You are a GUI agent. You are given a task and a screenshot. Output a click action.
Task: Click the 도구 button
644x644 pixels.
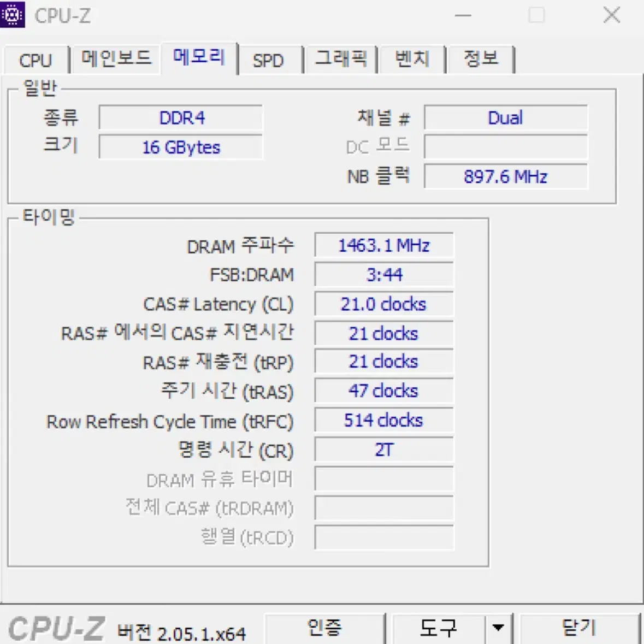pos(438,628)
